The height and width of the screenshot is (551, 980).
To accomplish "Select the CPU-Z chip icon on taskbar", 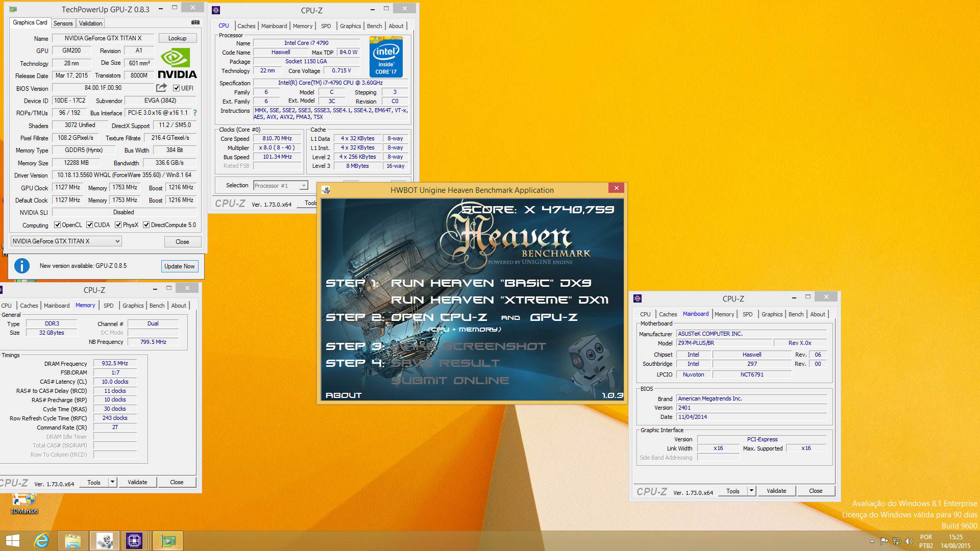I will tap(135, 541).
